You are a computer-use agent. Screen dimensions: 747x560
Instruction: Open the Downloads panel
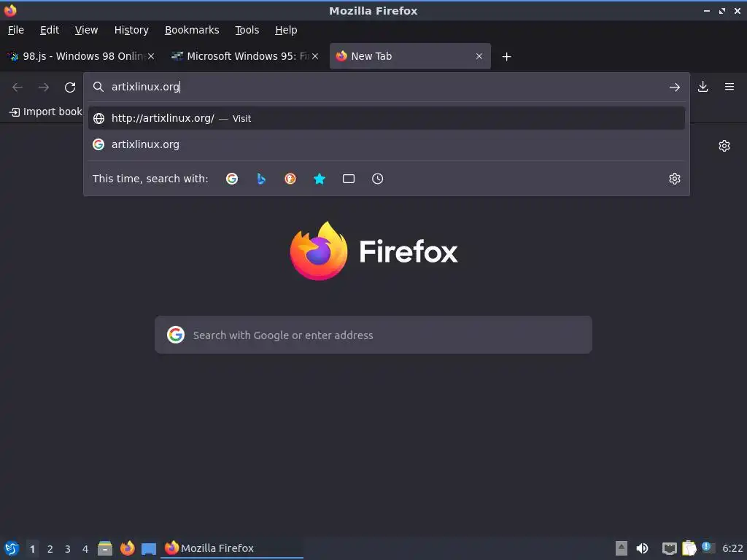click(703, 87)
